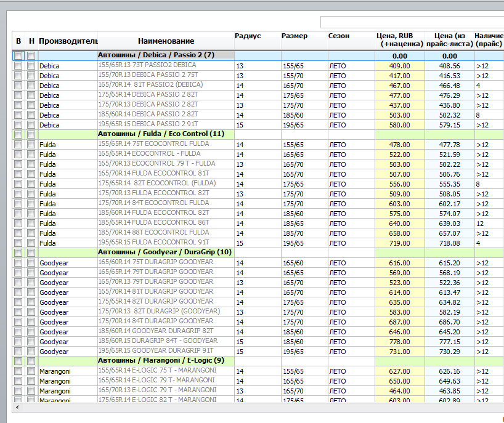Toggle B checkbox for Goodyear 165/60R14 75T row
The image size is (504, 423).
18,263
